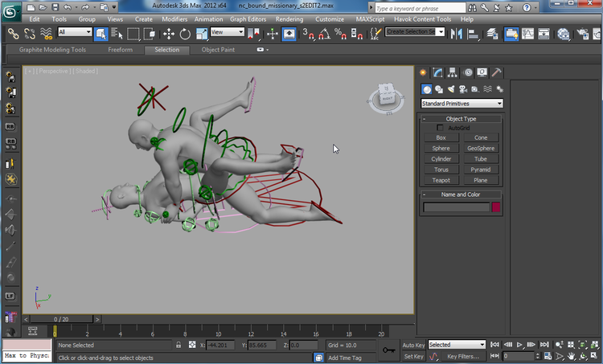Collapse the Object Type rollout

tap(461, 119)
